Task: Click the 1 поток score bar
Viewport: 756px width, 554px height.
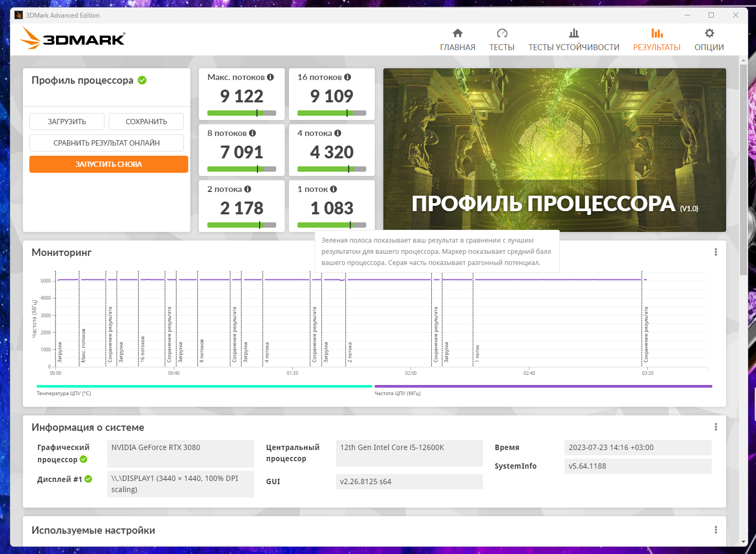Action: pos(332,225)
